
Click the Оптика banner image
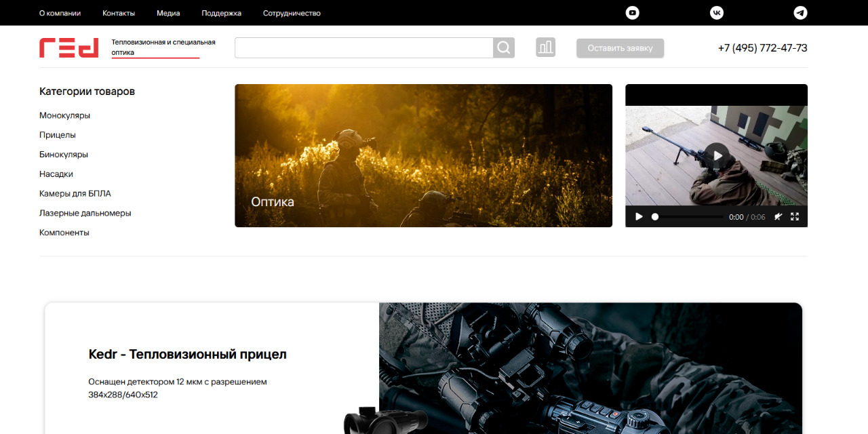pyautogui.click(x=423, y=155)
